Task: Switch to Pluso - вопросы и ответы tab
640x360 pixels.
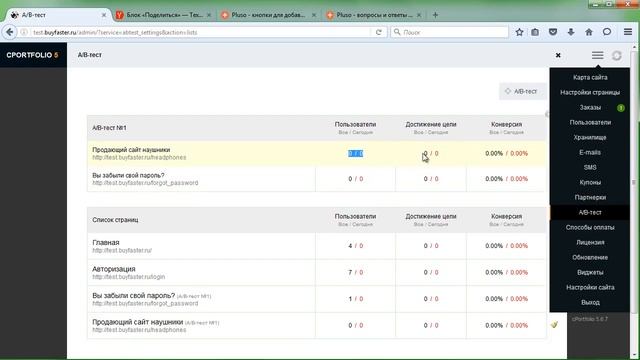Action: (x=374, y=15)
